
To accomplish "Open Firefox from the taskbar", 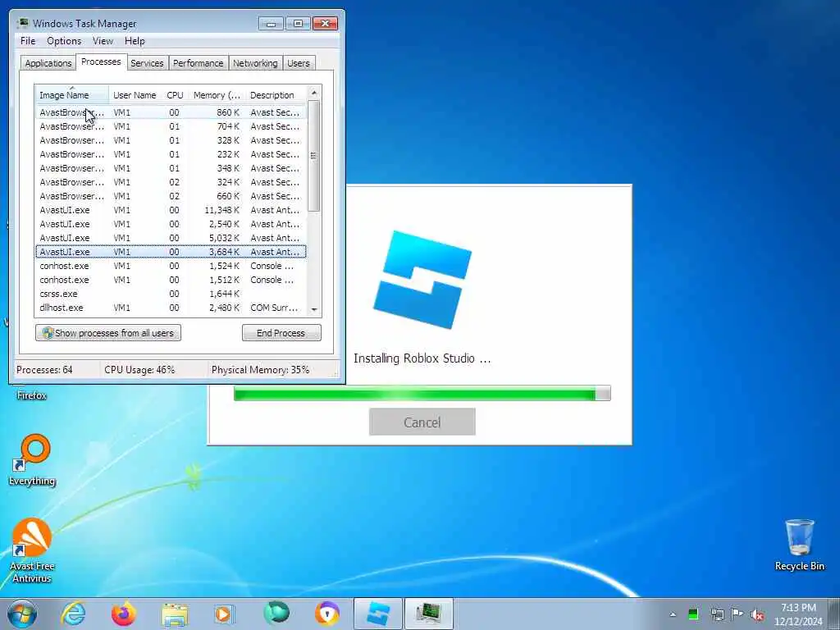I will point(123,614).
